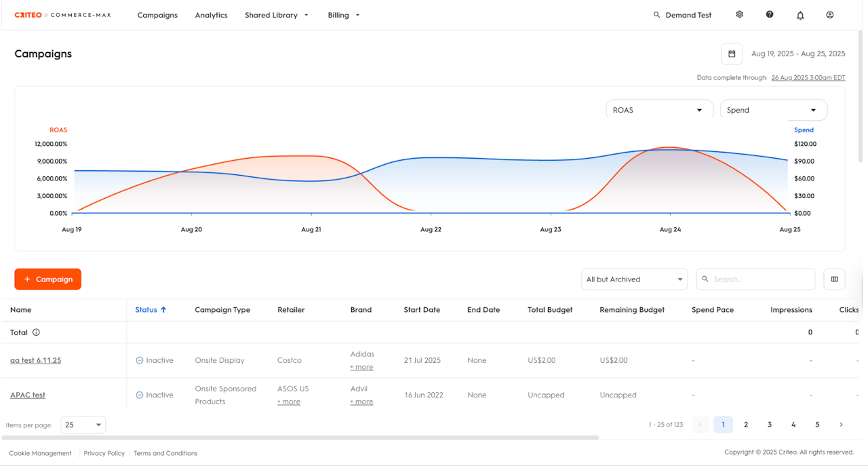The width and height of the screenshot is (868, 466).
Task: Open the user account profile icon
Action: click(829, 15)
